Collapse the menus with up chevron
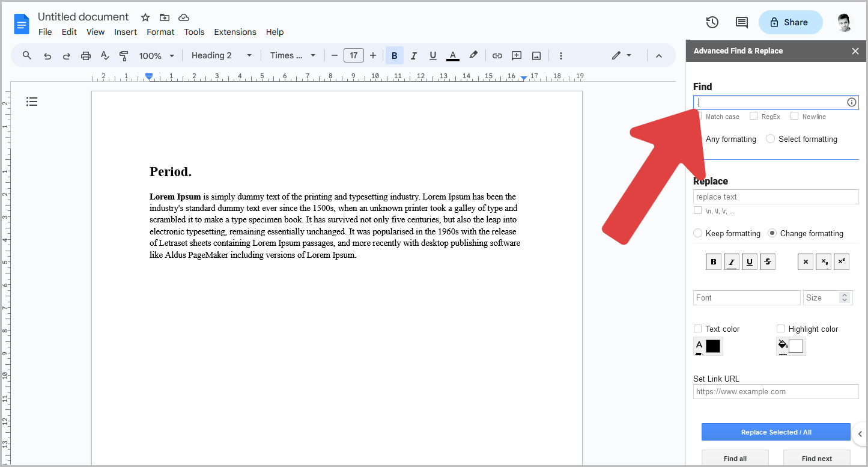This screenshot has height=467, width=868. click(x=659, y=56)
